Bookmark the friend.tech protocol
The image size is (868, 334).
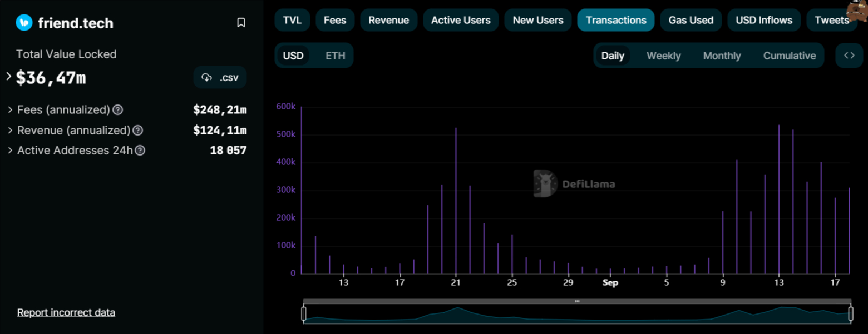(241, 23)
